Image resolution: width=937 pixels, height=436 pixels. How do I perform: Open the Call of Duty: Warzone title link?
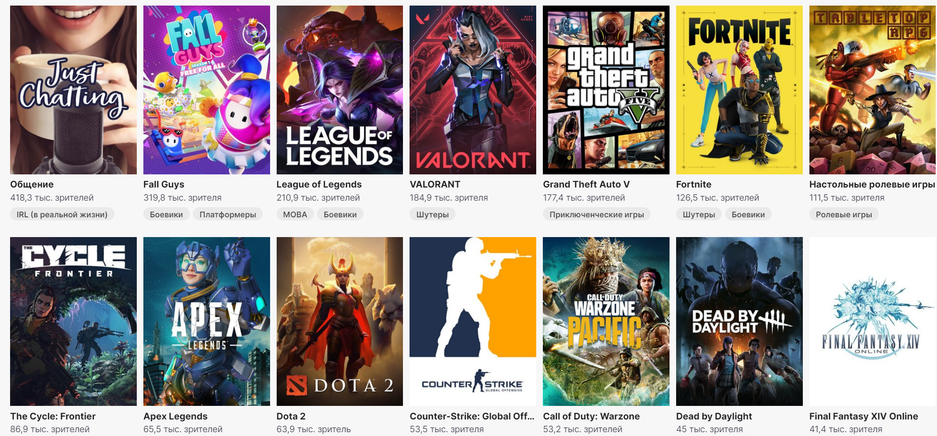click(x=591, y=416)
